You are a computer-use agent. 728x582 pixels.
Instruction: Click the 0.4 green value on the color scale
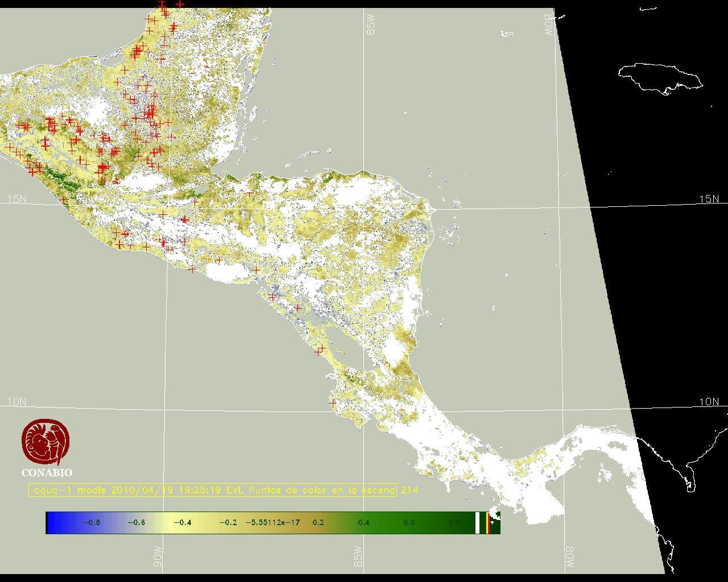pyautogui.click(x=363, y=522)
